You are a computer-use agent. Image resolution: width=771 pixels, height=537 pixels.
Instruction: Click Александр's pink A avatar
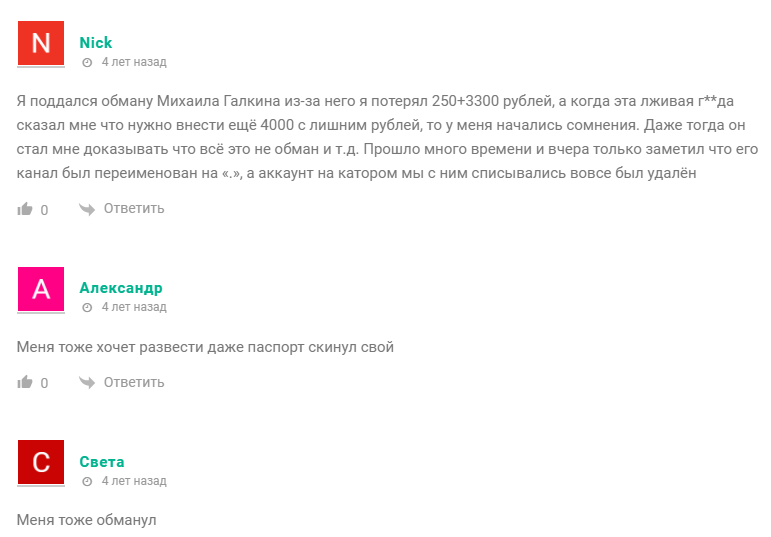(41, 289)
